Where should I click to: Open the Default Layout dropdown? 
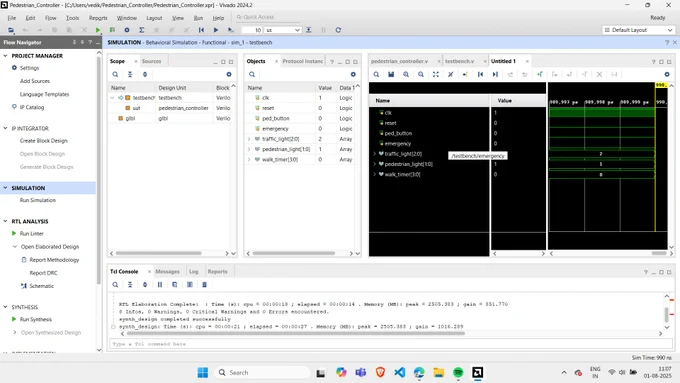(638, 30)
